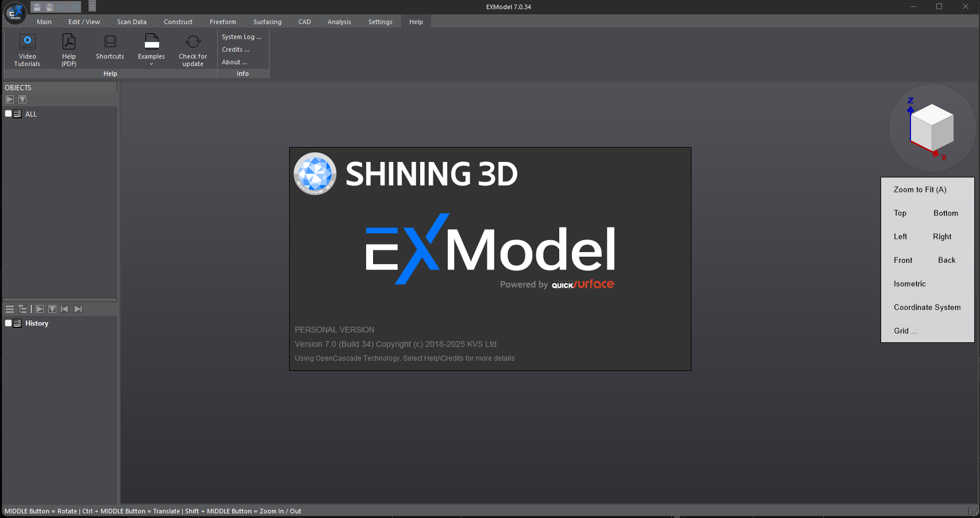The image size is (980, 518).
Task: Go to the CAD tab
Action: pos(305,22)
